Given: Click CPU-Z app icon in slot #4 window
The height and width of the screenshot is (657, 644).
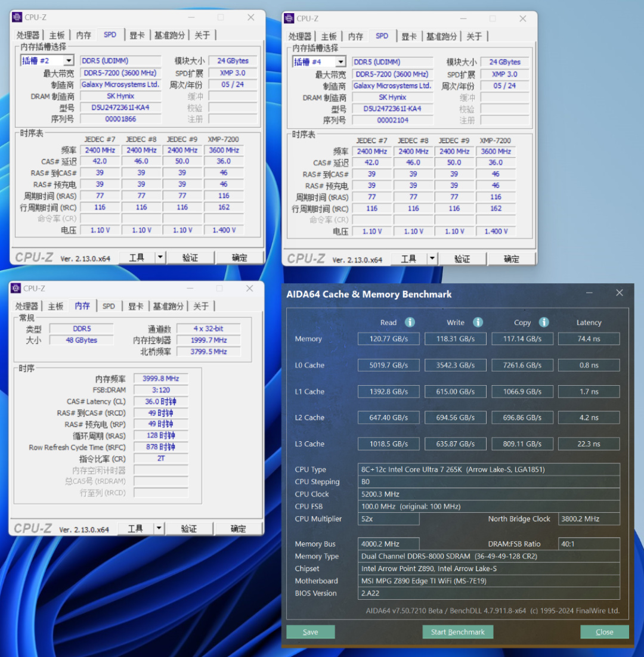Looking at the screenshot, I should point(289,18).
